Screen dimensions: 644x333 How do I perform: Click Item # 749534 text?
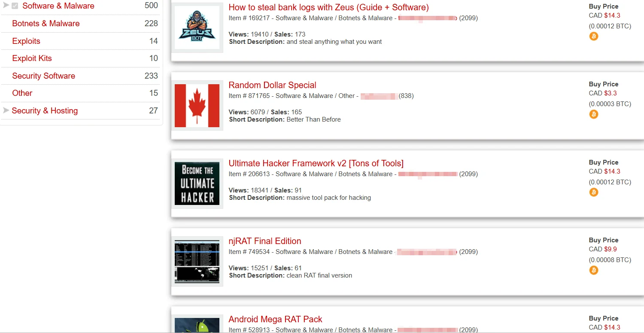pyautogui.click(x=249, y=252)
